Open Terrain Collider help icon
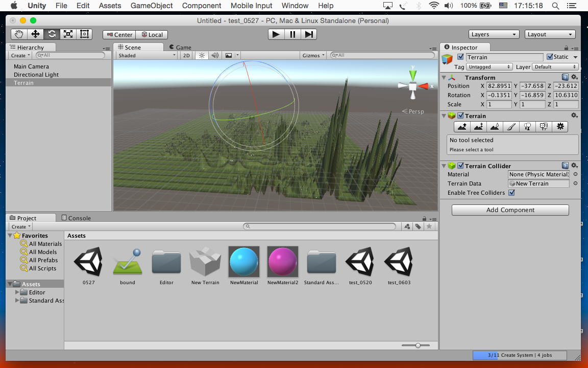 tap(565, 165)
